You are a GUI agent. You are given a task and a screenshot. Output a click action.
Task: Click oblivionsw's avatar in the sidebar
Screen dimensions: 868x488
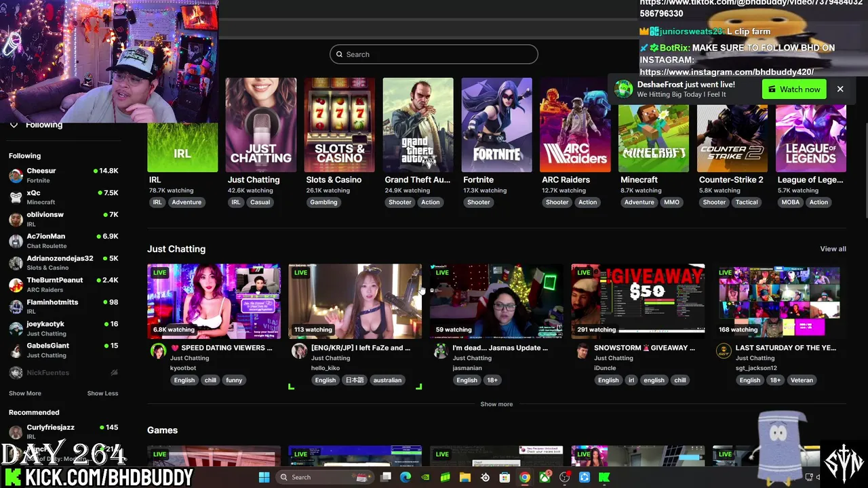pyautogui.click(x=16, y=219)
